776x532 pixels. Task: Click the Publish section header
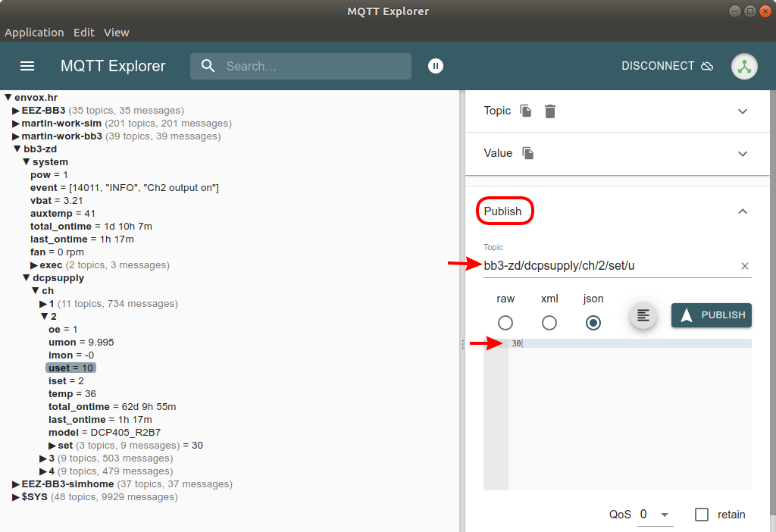click(x=503, y=211)
